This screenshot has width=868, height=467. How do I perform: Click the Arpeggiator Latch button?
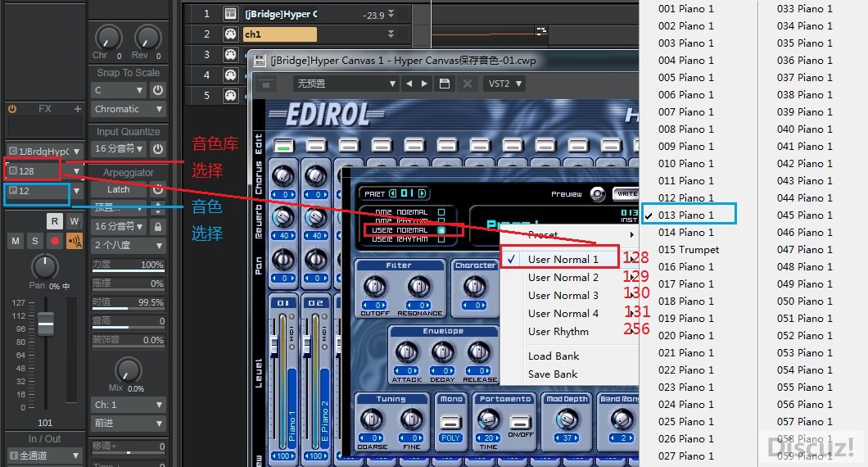(119, 189)
